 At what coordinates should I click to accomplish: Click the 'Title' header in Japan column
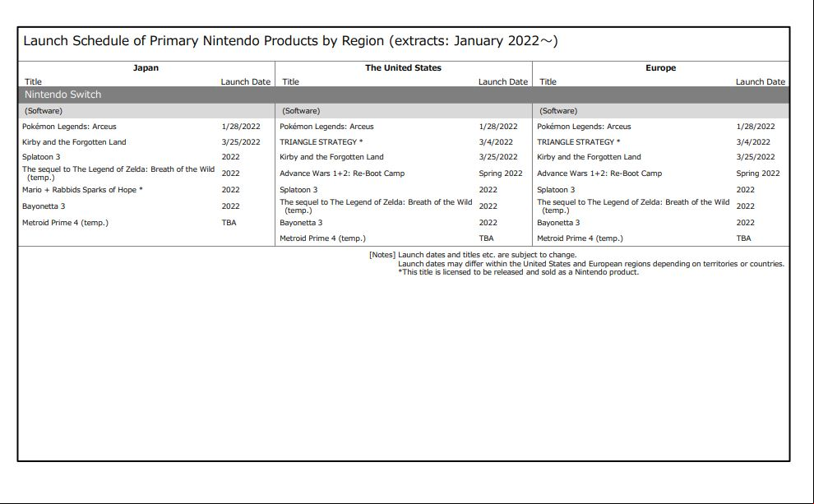tap(33, 82)
